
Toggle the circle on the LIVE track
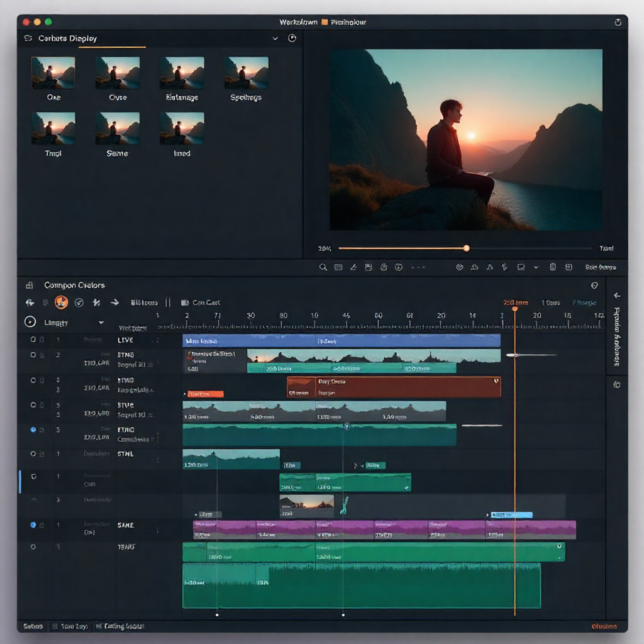[33, 340]
